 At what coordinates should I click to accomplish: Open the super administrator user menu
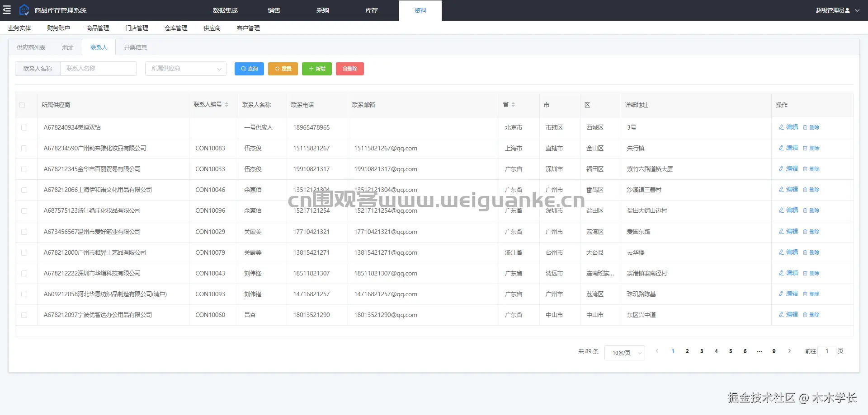click(x=837, y=10)
